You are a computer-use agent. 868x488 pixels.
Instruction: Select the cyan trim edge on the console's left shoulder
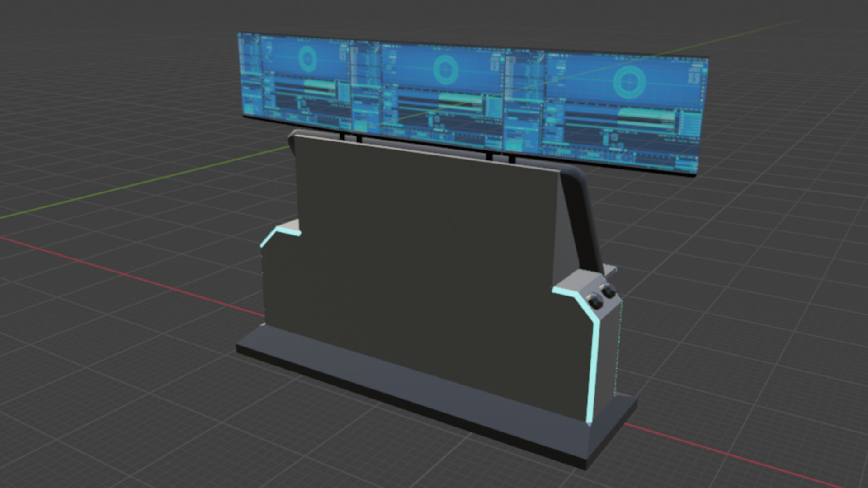pos(279,236)
